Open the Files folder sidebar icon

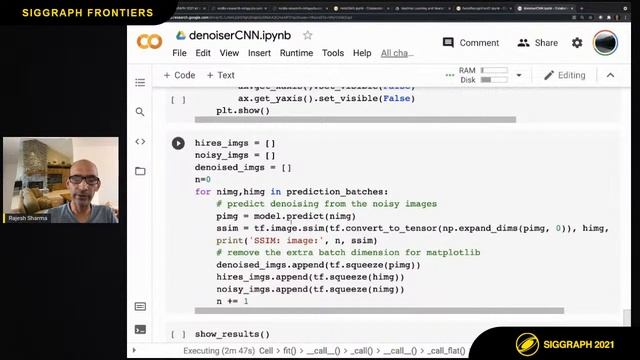pyautogui.click(x=140, y=171)
